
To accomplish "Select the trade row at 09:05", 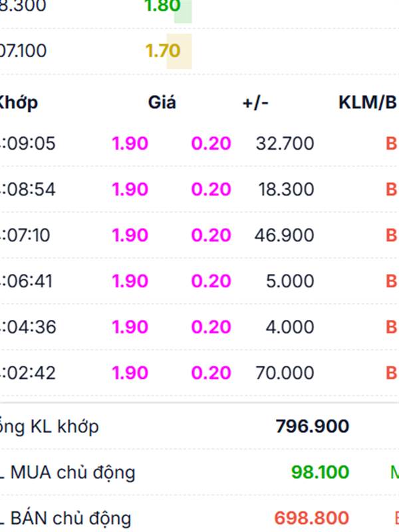I will tap(28, 144).
